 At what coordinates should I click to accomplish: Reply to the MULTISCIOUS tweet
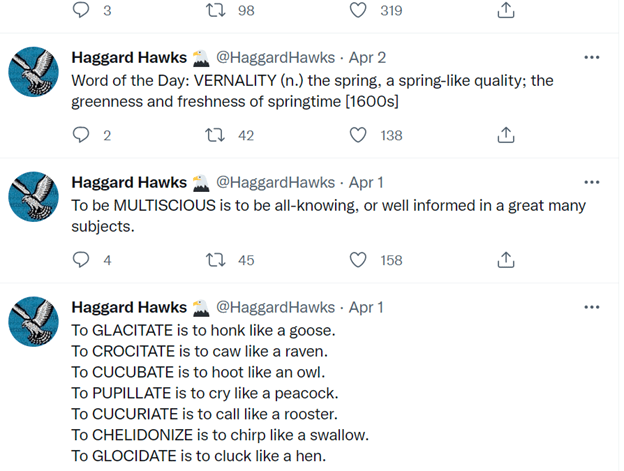pyautogui.click(x=82, y=260)
